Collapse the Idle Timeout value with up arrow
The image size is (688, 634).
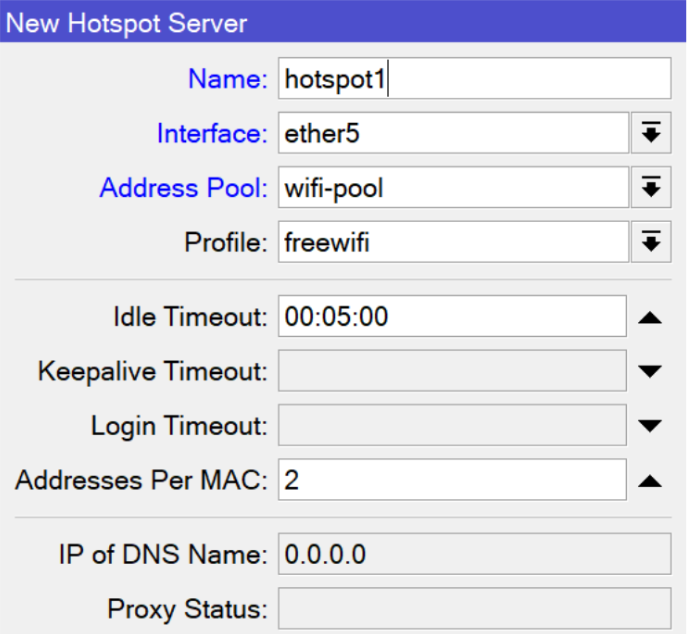click(650, 318)
